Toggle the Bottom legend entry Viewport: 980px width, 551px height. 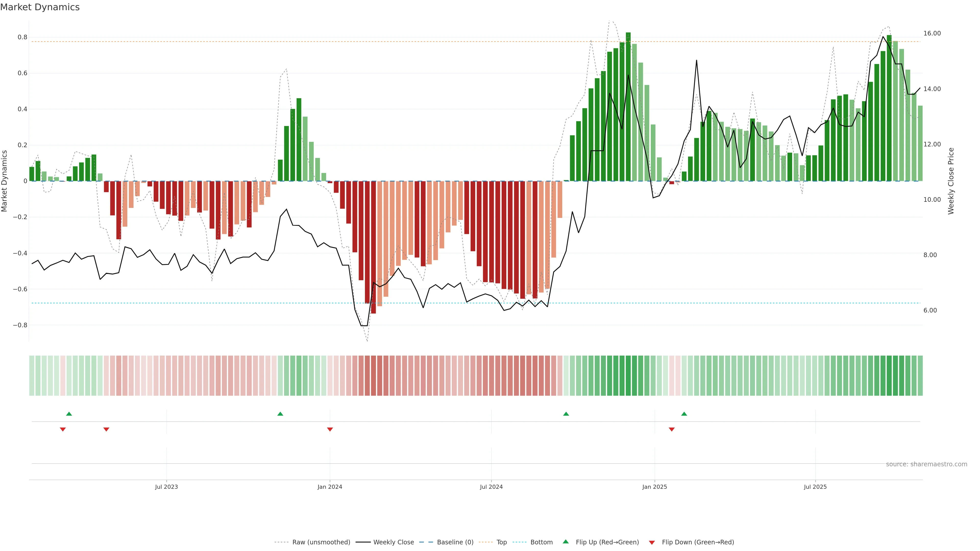(x=541, y=542)
